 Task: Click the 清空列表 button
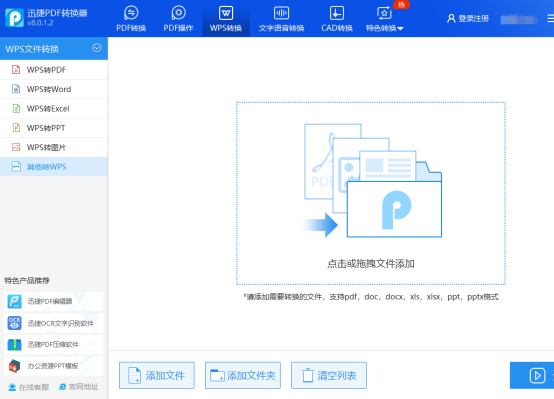coord(329,375)
